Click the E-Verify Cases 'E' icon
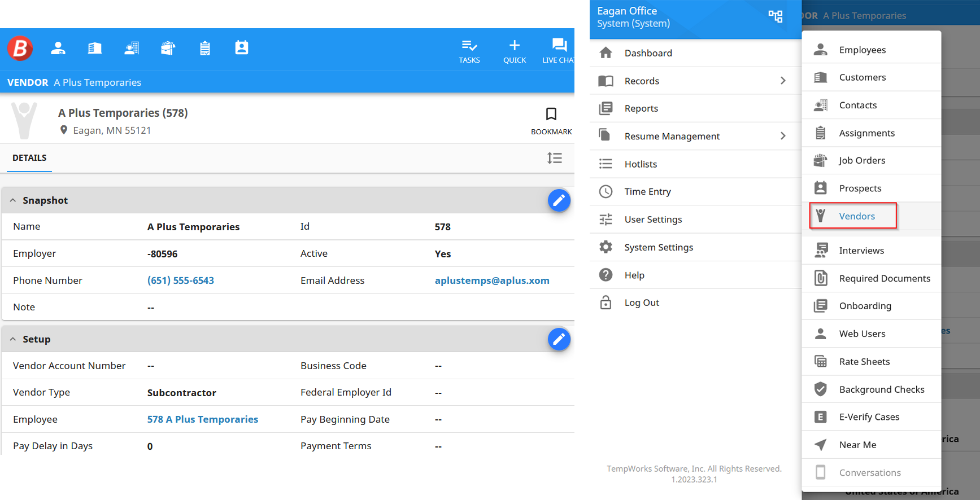The height and width of the screenshot is (500, 980). 821,417
